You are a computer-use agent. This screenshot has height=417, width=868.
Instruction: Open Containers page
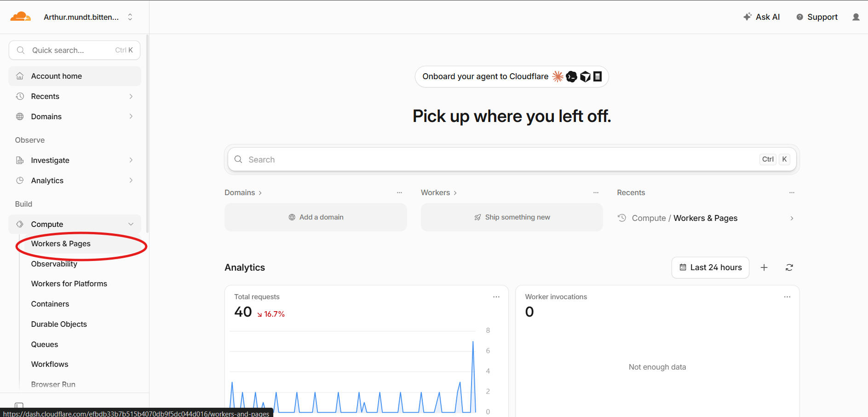tap(50, 304)
